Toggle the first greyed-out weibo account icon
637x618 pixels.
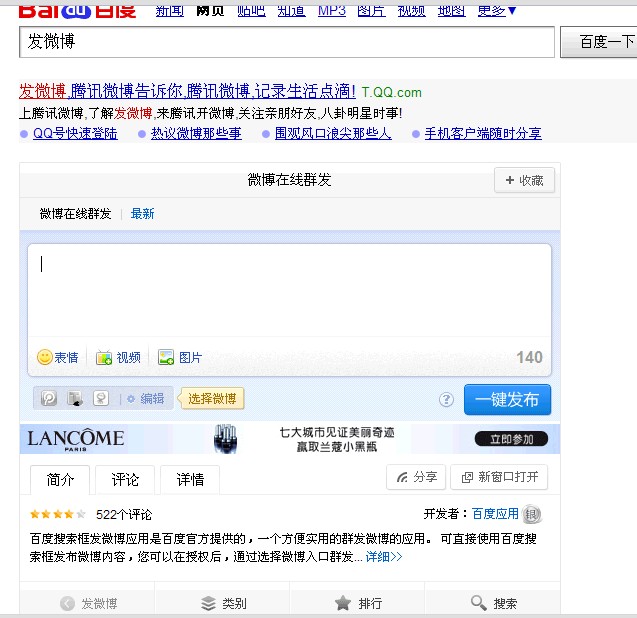click(x=49, y=398)
